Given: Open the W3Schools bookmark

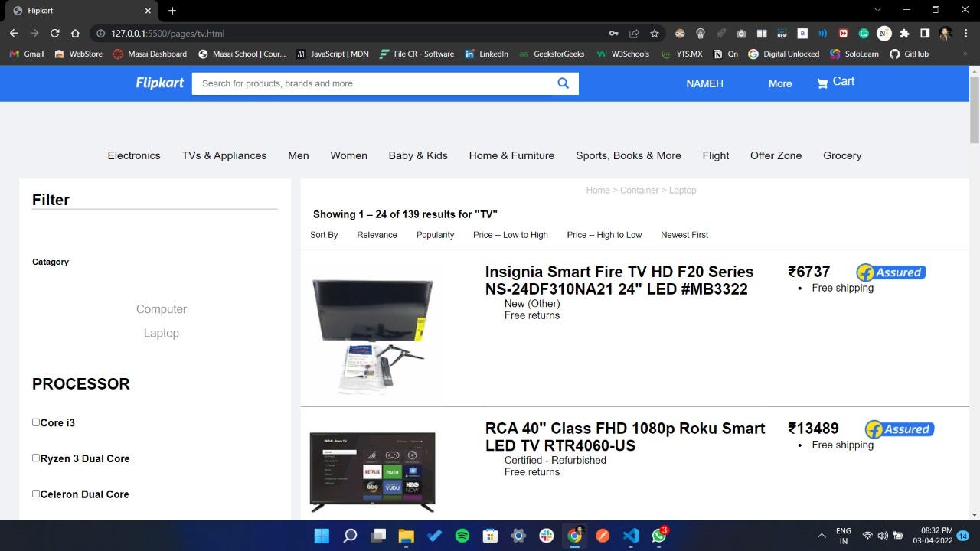Looking at the screenshot, I should (x=622, y=54).
